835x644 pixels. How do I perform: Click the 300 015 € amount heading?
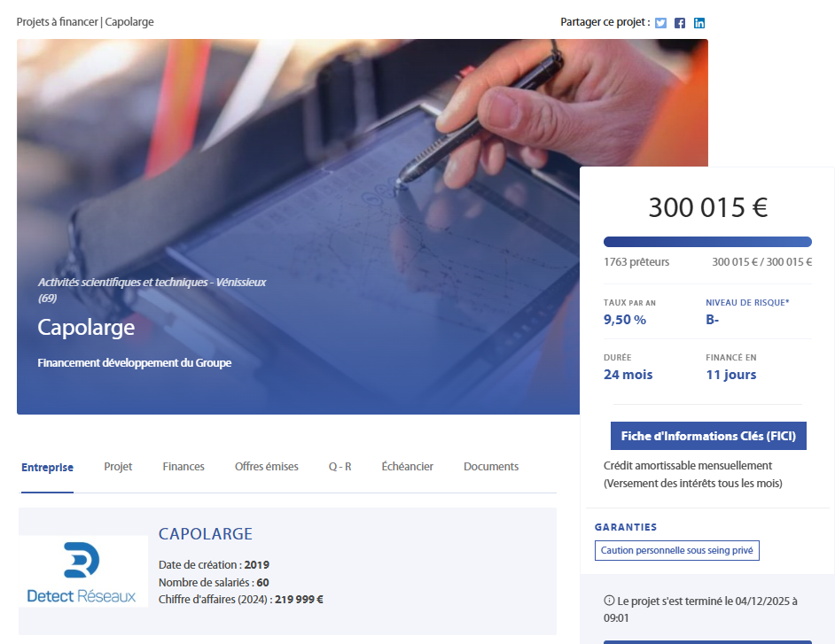[x=707, y=207]
